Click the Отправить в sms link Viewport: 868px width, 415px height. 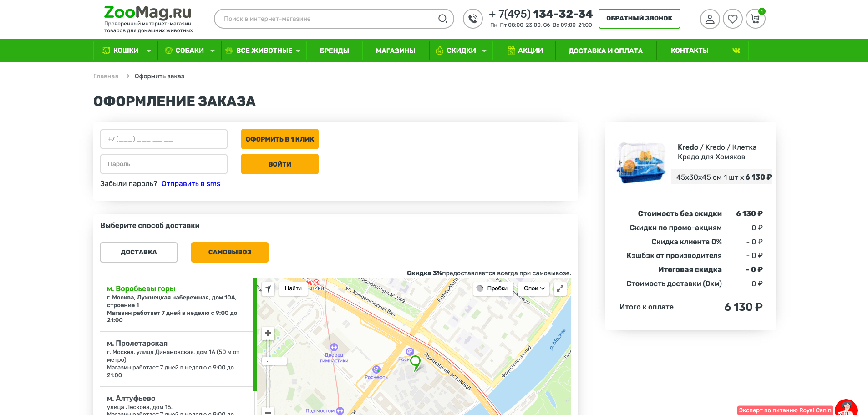[191, 184]
